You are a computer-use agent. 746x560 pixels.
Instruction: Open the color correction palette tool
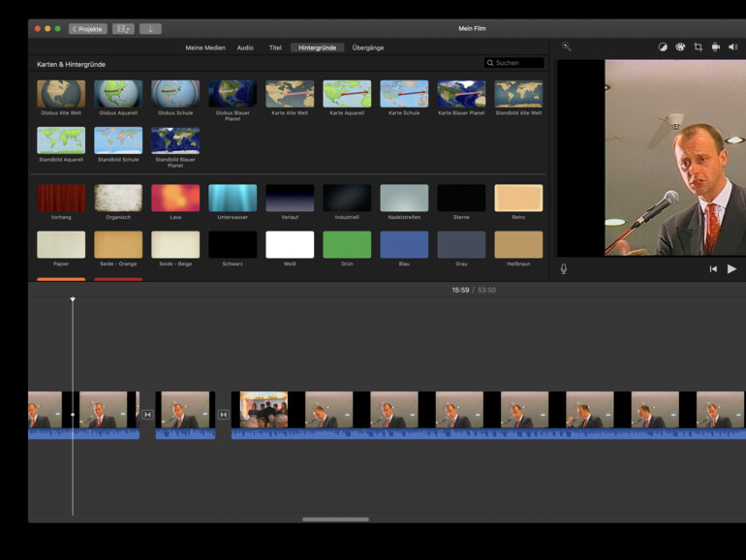[x=680, y=47]
